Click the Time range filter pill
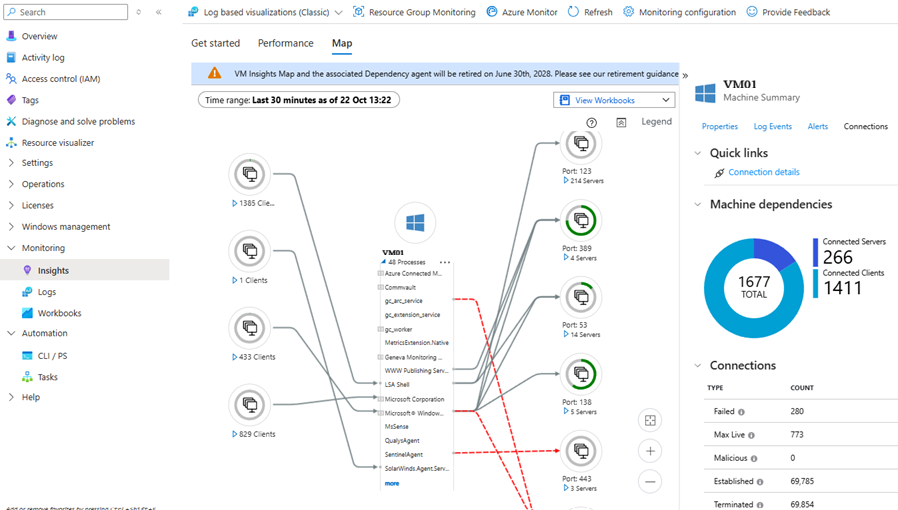The height and width of the screenshot is (510, 898). [298, 100]
